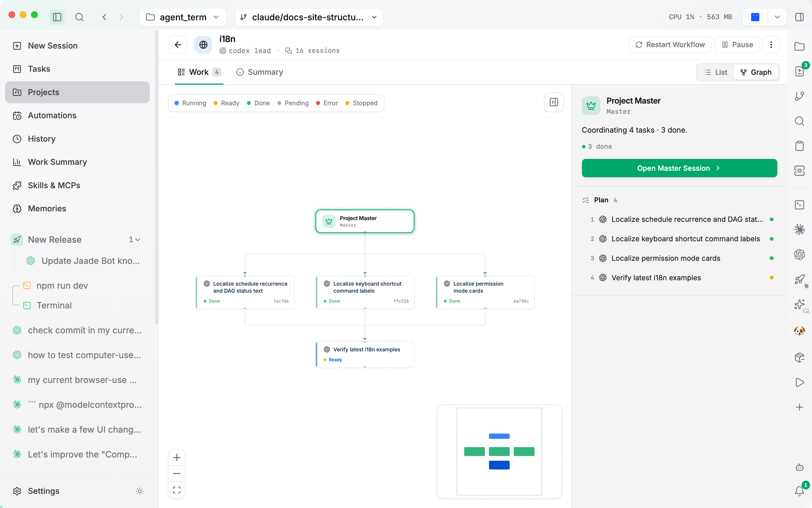Click the Pause button

[x=737, y=45]
